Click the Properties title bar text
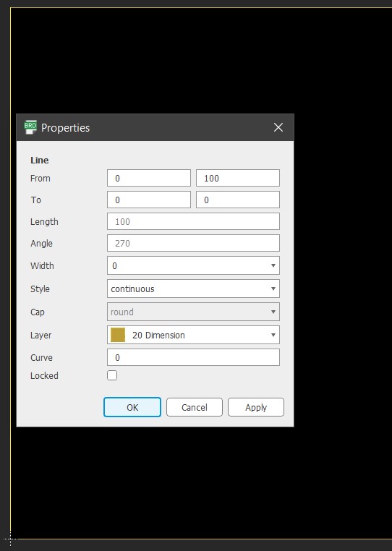Screen dimensions: 392x551 (65, 127)
